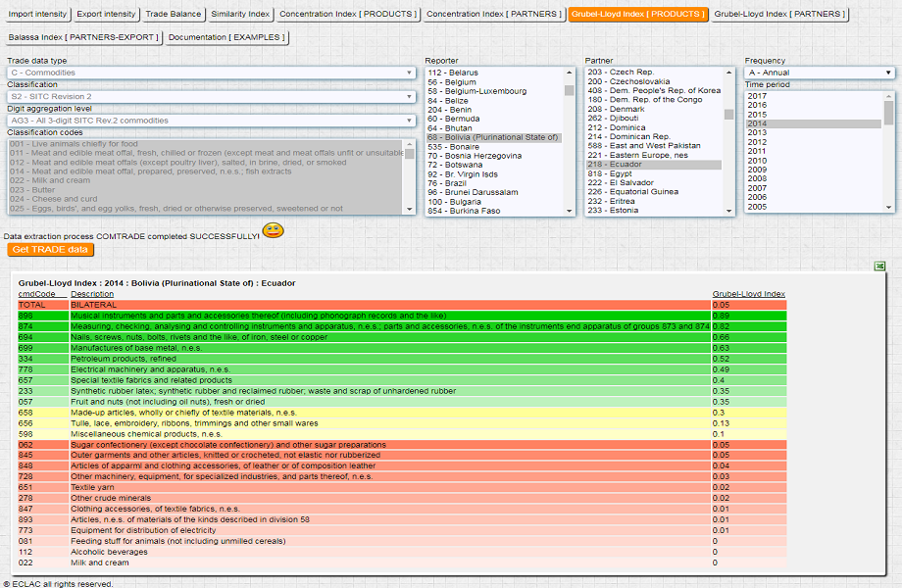Click Classification codes scroll-up arrow
Image resolution: width=902 pixels, height=588 pixels.
(410, 144)
